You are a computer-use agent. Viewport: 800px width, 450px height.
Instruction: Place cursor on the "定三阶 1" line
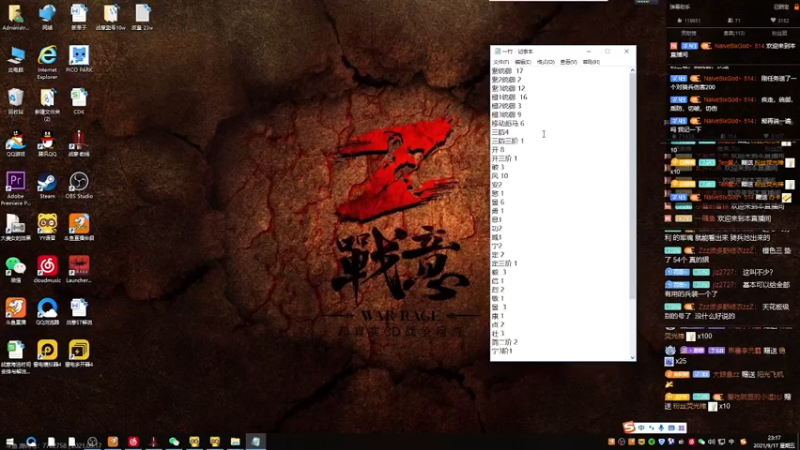505,263
